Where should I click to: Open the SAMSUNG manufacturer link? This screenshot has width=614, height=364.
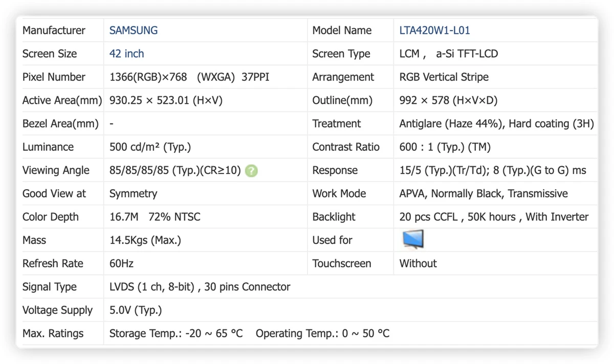pyautogui.click(x=134, y=31)
